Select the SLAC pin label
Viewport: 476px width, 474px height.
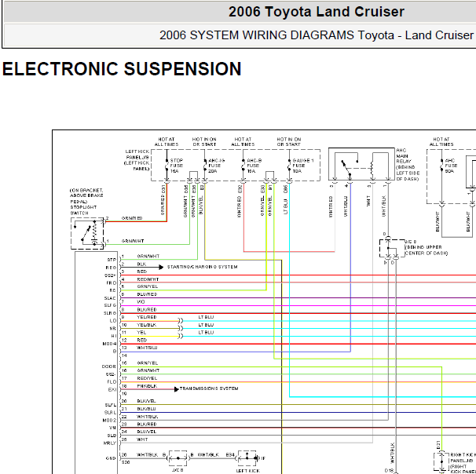coord(110,298)
